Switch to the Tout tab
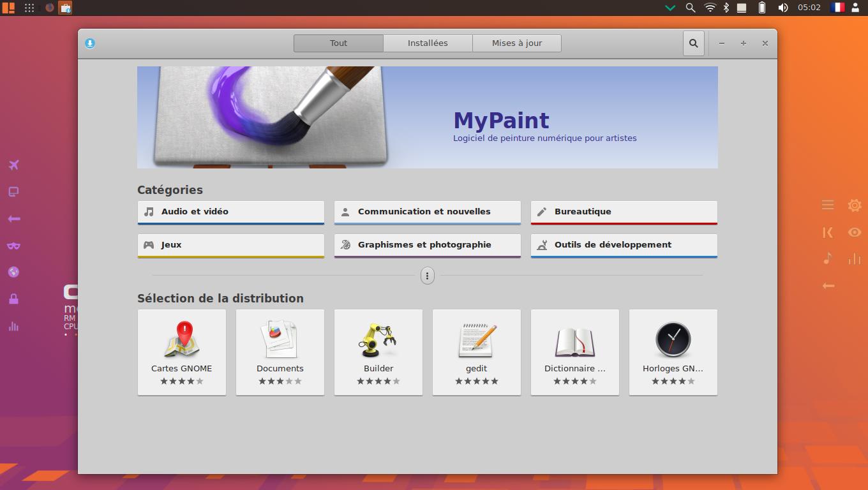This screenshot has height=490, width=868. point(338,43)
